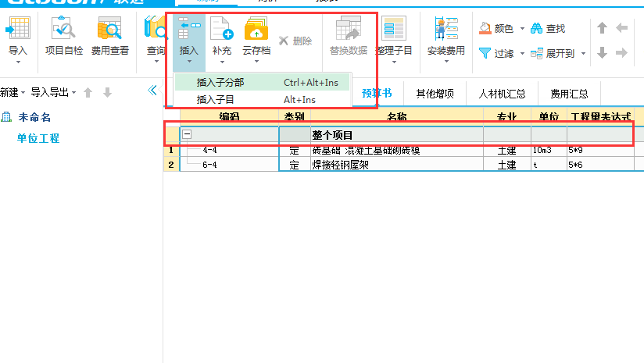The image size is (644, 363).
Task: Click the toolbar left arrow
Action: [x=622, y=28]
